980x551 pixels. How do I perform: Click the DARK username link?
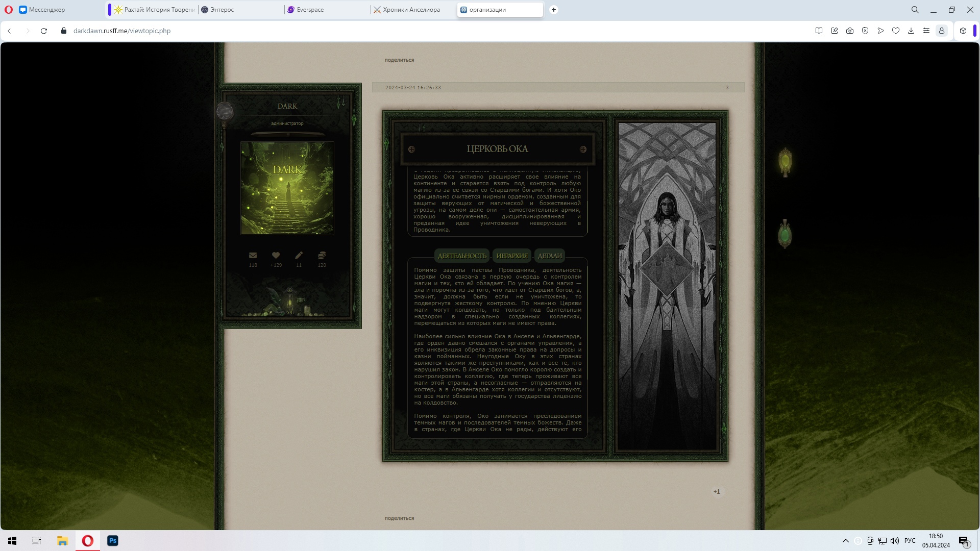click(x=287, y=106)
